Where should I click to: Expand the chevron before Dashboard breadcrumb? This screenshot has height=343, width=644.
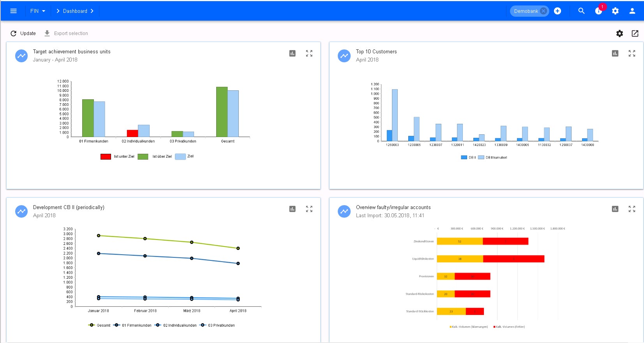click(x=58, y=11)
